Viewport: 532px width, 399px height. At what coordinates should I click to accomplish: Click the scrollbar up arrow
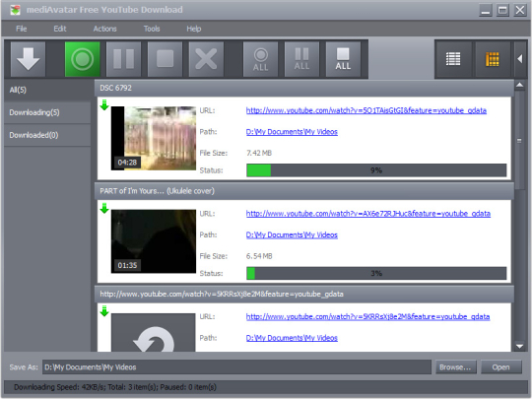click(519, 85)
